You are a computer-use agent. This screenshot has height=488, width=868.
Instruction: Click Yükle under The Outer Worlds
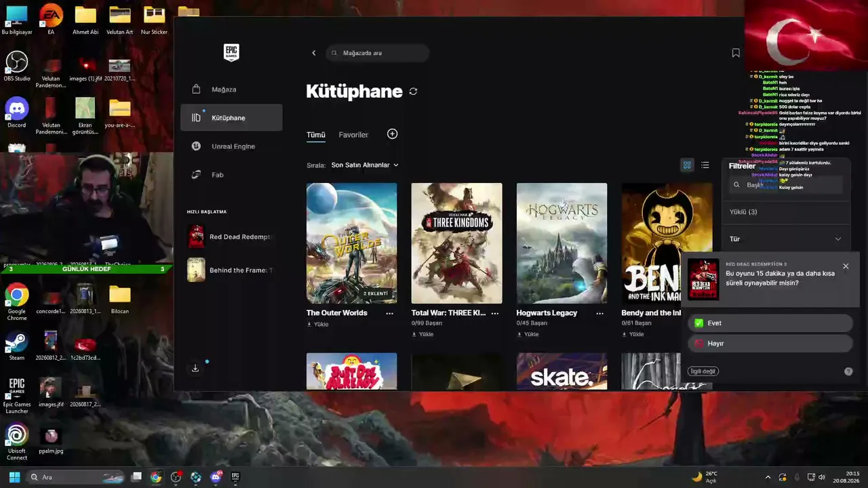pos(318,325)
